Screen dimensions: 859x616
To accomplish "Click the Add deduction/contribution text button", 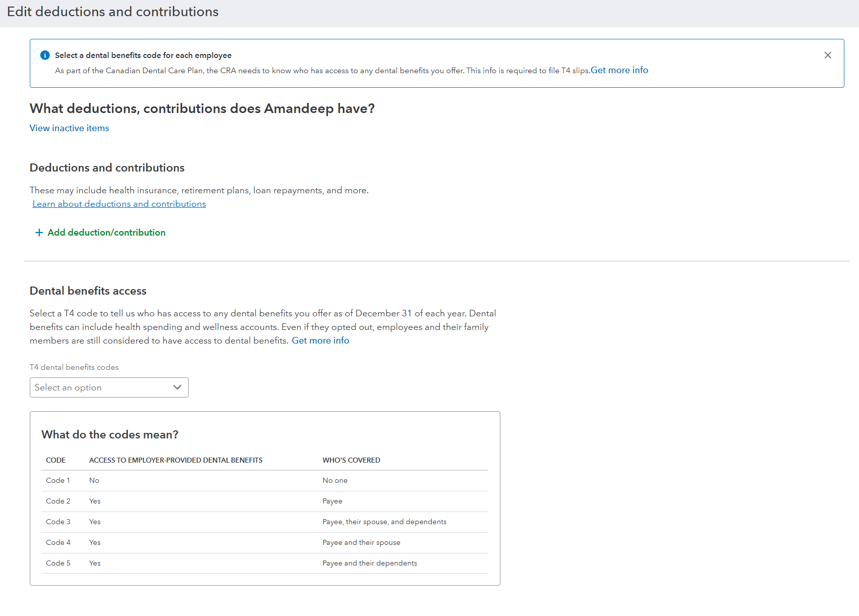I will [106, 233].
